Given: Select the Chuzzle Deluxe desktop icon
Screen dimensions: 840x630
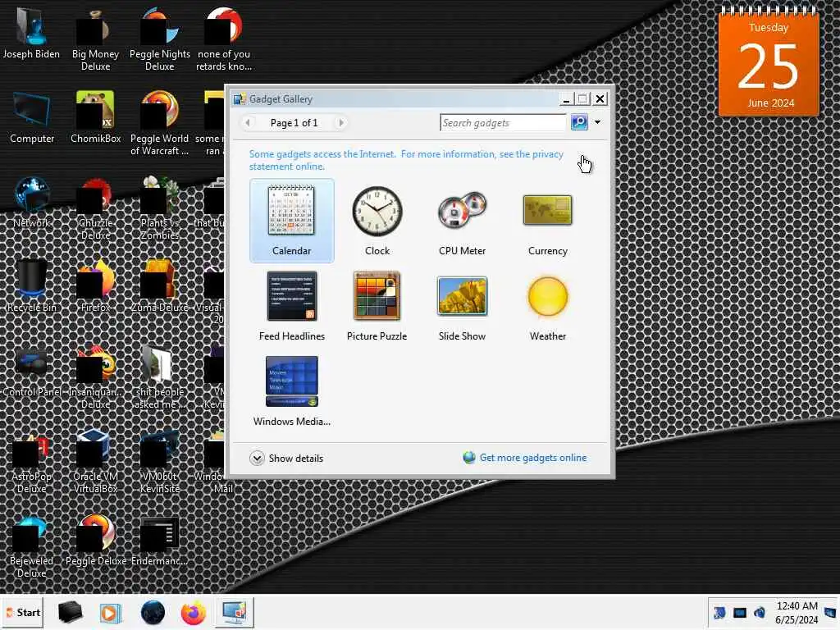Looking at the screenshot, I should click(95, 209).
